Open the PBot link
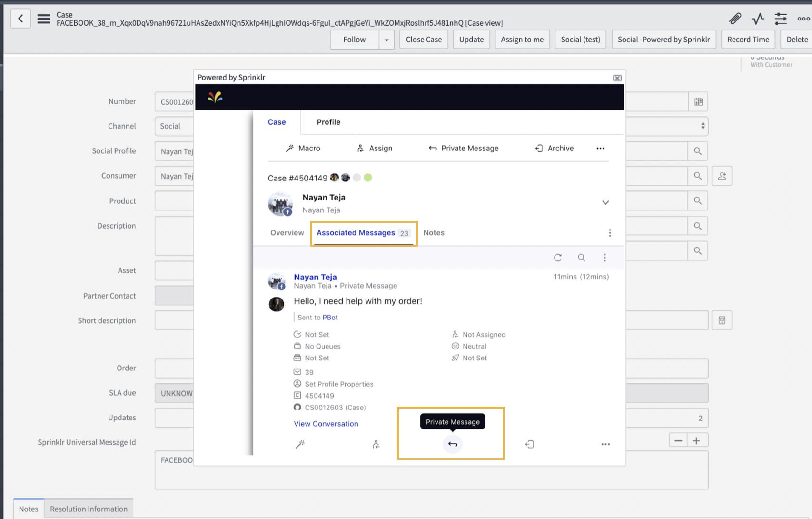Image resolution: width=812 pixels, height=519 pixels. (330, 318)
